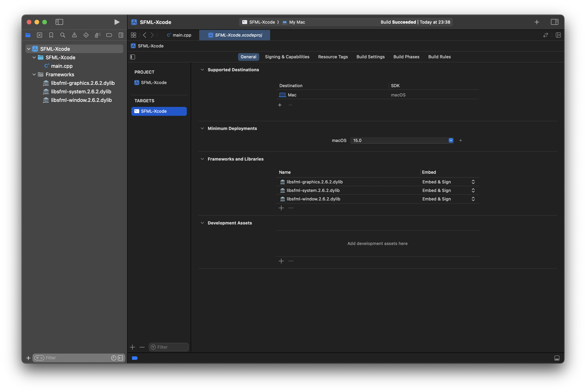586x392 pixels.
Task: Expand Frameworks and Libraries section
Action: 202,159
